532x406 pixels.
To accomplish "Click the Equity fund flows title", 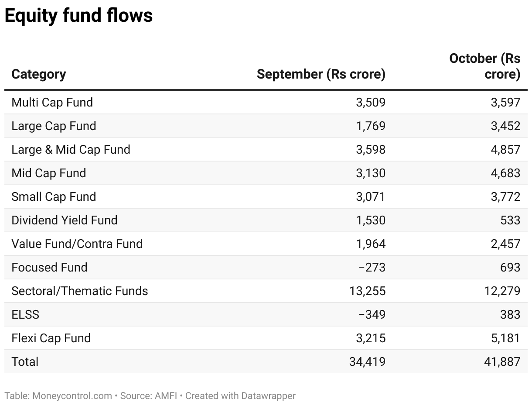I will pyautogui.click(x=78, y=16).
